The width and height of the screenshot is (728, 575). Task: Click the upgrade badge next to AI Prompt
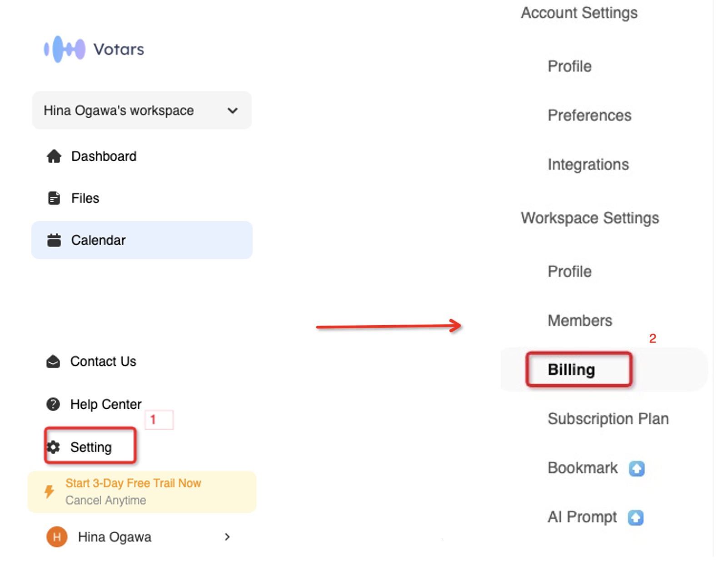635,517
